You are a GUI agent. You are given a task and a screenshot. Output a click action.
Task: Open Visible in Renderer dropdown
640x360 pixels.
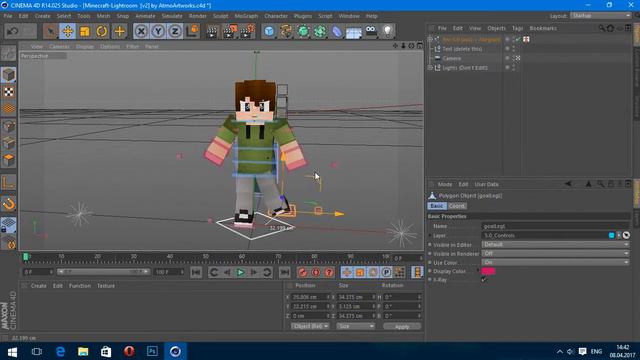(555, 253)
